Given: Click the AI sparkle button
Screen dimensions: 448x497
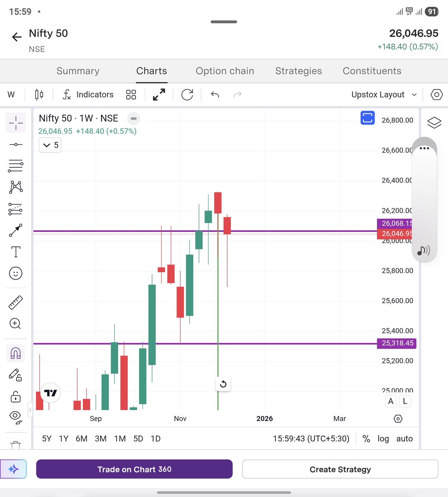Looking at the screenshot, I should [x=13, y=469].
